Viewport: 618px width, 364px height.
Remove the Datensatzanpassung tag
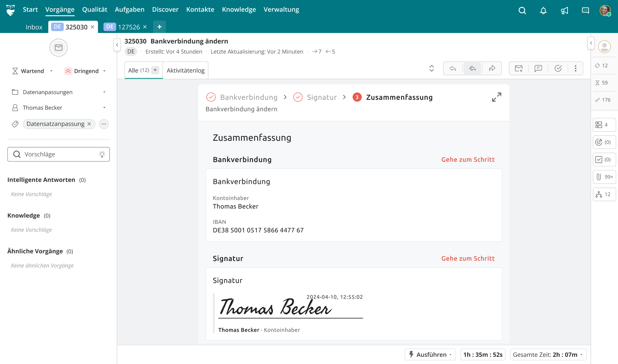tap(89, 124)
